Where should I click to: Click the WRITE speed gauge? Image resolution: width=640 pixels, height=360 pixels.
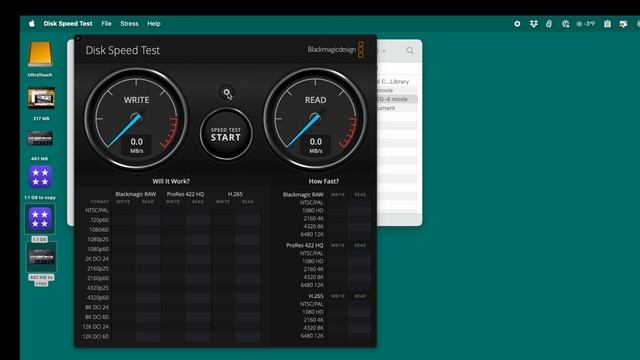tap(136, 119)
